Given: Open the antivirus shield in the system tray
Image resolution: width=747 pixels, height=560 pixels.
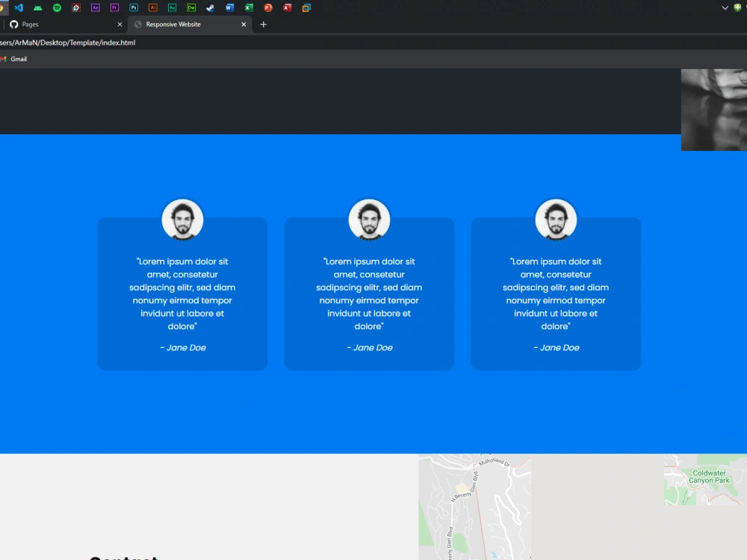Looking at the screenshot, I should (737, 7).
